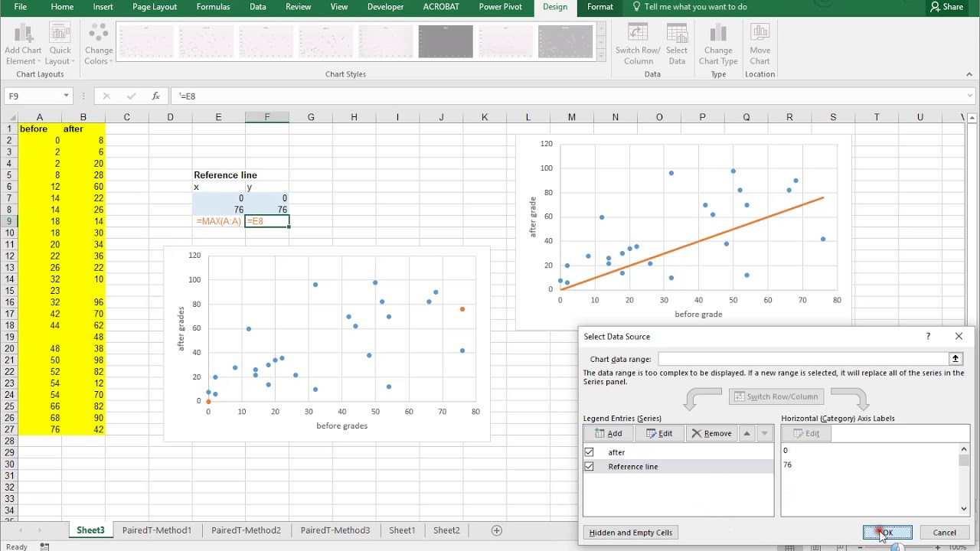This screenshot has height=551, width=980.
Task: Switch to the Format tab
Action: point(600,7)
